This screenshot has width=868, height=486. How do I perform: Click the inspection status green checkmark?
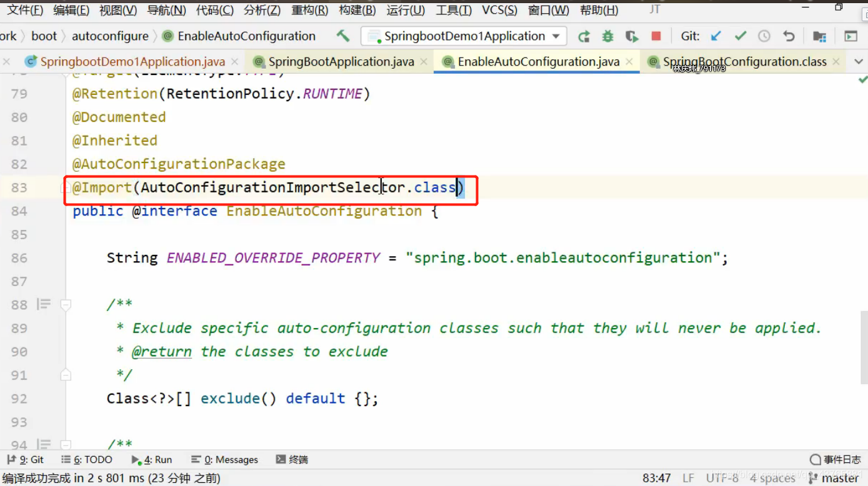coord(862,80)
